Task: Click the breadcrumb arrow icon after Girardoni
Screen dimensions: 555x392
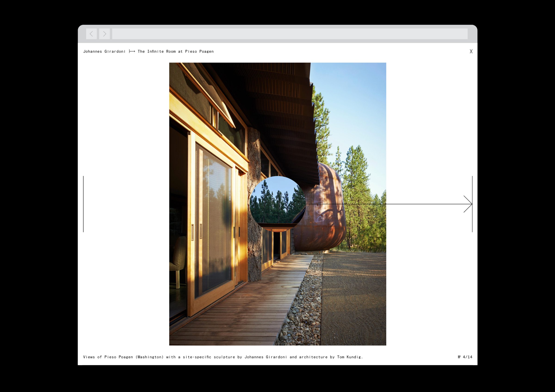Action: (132, 51)
